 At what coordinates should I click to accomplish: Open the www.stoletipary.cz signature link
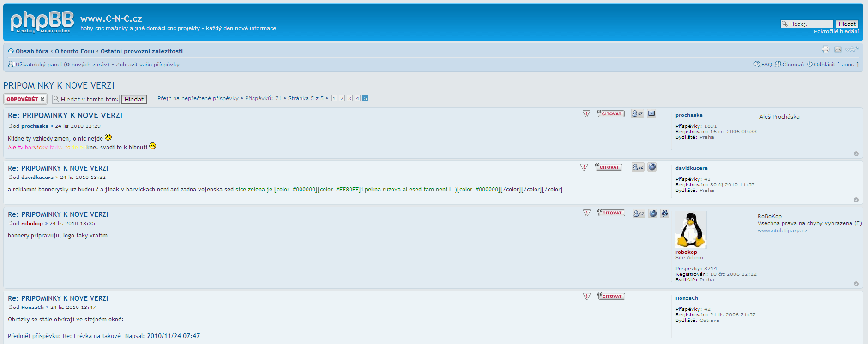782,231
